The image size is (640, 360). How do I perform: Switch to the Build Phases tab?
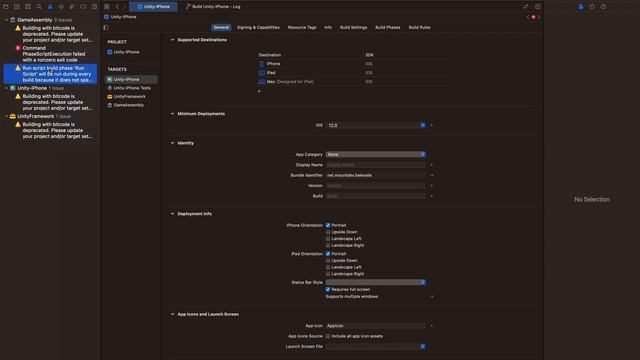pos(388,27)
